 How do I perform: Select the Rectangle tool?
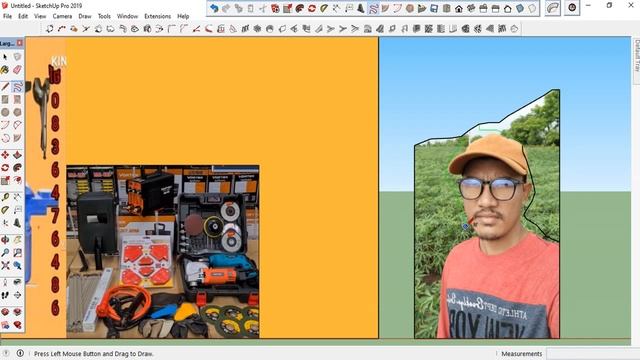click(5, 99)
